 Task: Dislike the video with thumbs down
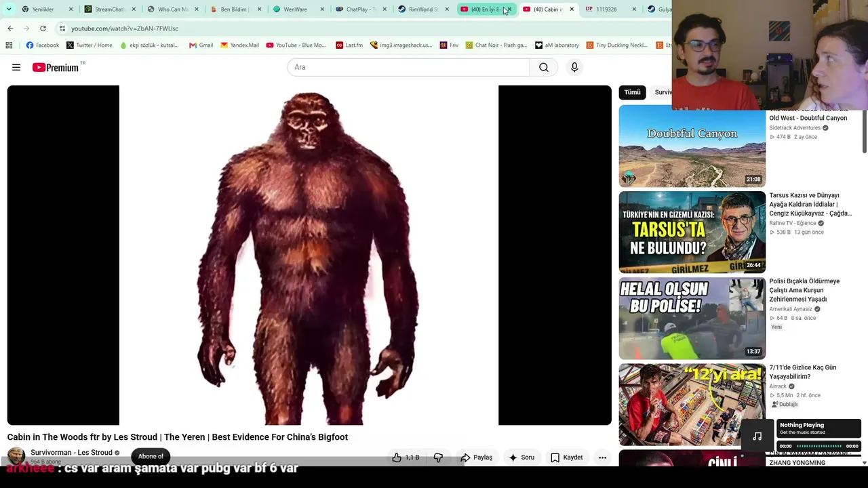click(x=438, y=457)
